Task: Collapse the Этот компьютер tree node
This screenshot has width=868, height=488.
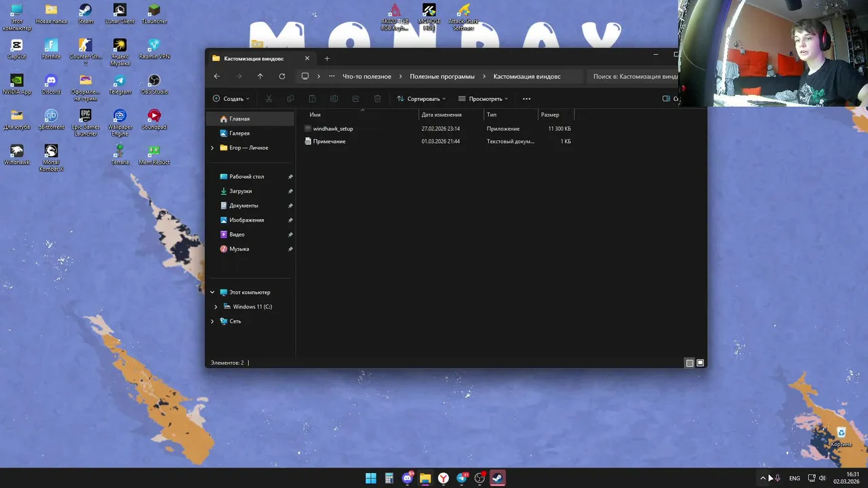Action: coord(212,292)
